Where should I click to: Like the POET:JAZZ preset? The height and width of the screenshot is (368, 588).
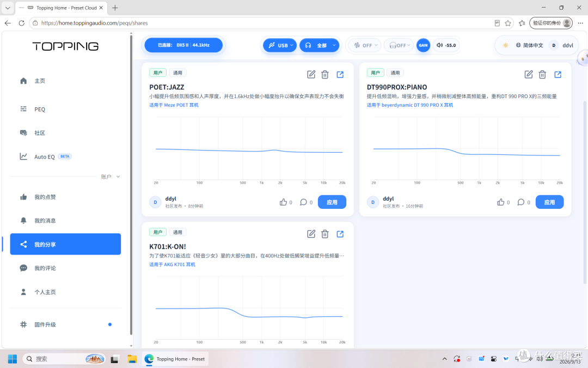283,202
